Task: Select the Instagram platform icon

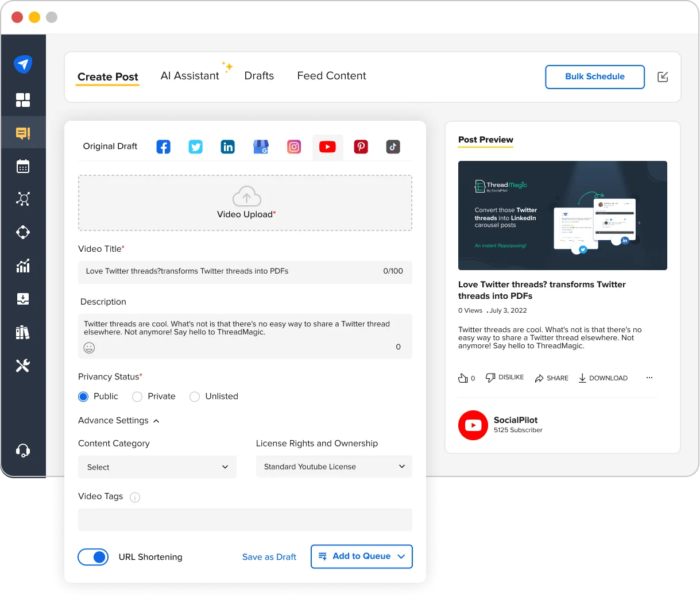Action: click(293, 147)
